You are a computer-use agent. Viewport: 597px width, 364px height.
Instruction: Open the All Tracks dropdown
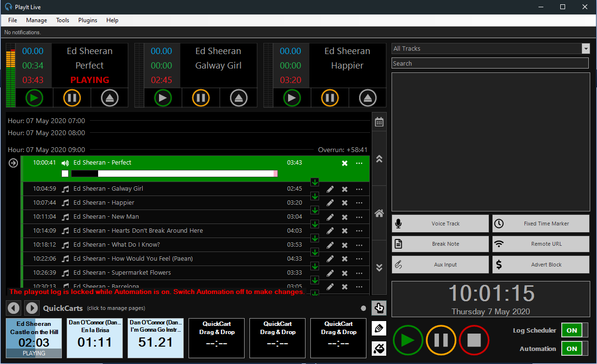(586, 48)
